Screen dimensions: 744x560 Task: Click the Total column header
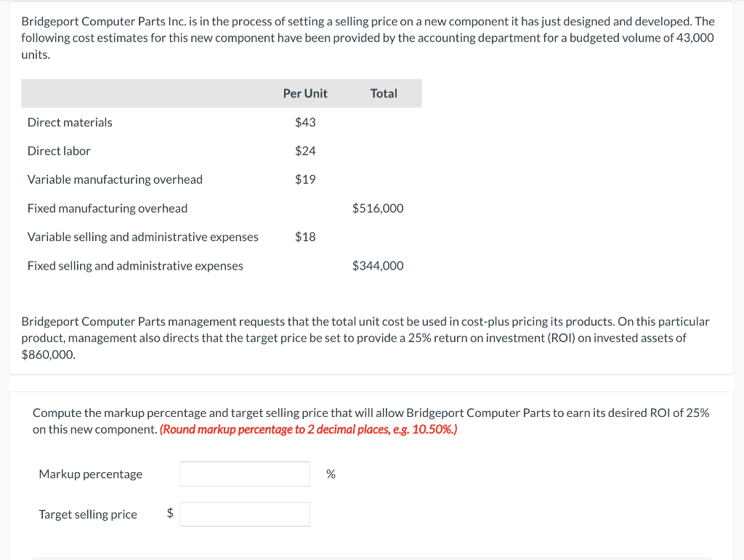tap(384, 94)
